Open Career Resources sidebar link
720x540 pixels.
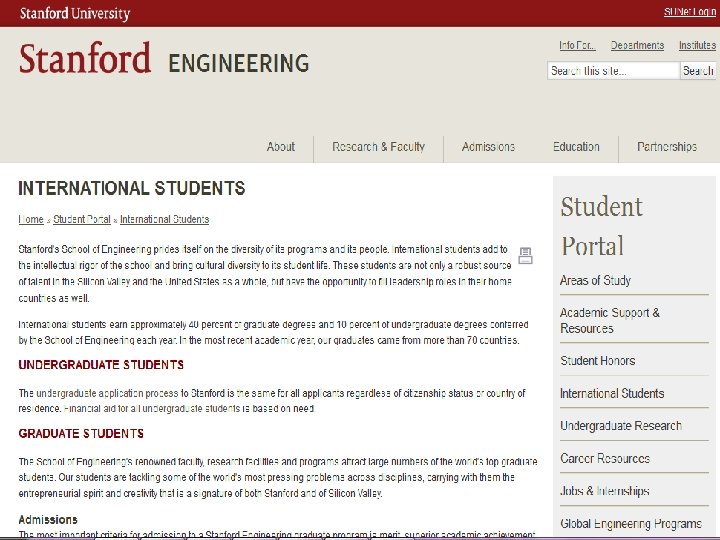pos(605,458)
